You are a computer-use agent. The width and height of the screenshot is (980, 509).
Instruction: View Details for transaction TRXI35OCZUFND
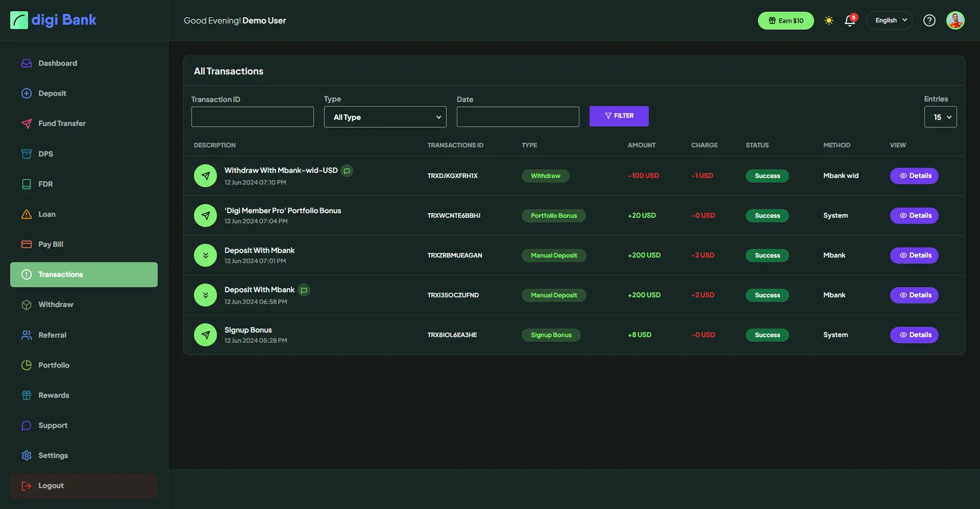[914, 295]
